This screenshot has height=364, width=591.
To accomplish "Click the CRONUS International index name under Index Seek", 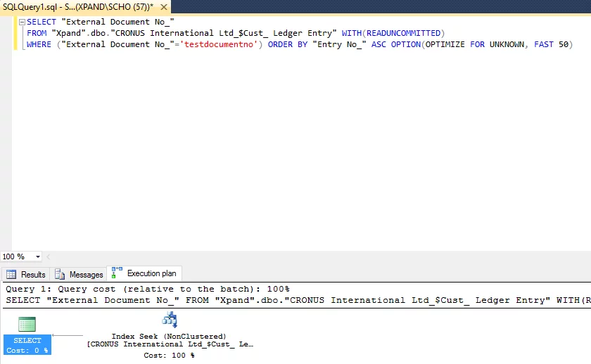I will [x=169, y=344].
